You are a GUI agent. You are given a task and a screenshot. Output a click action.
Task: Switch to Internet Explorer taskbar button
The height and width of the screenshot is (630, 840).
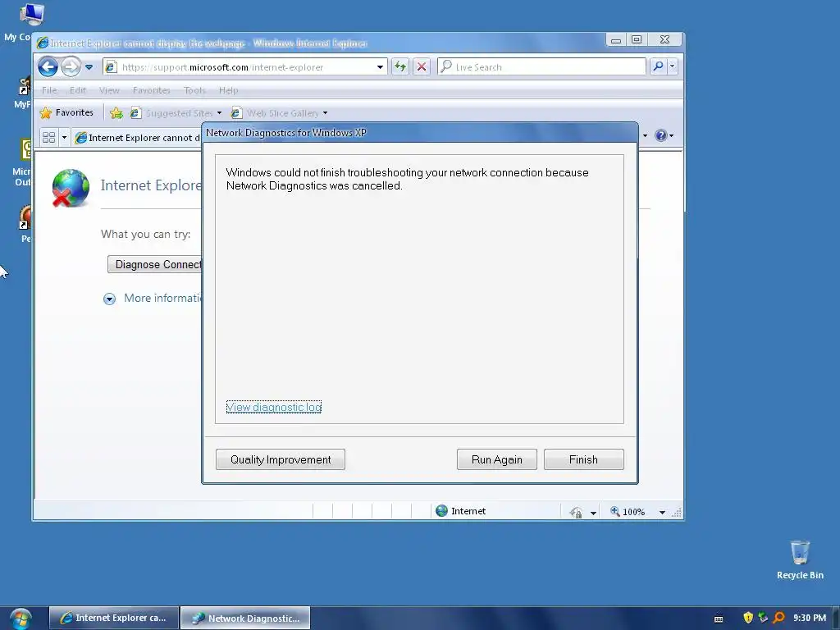pos(113,618)
